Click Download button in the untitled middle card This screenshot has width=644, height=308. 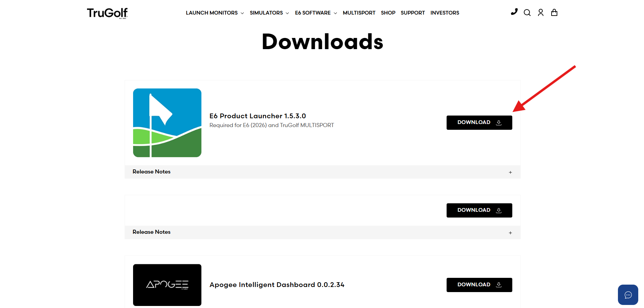point(479,210)
